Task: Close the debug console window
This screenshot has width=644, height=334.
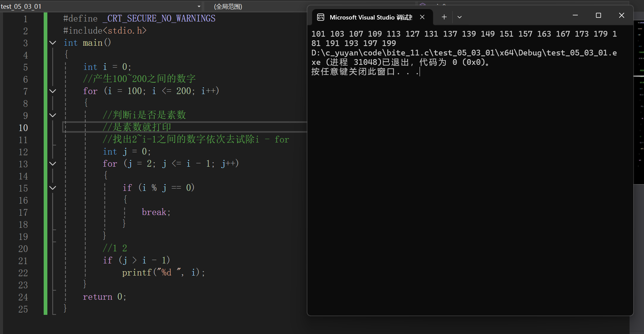Action: click(x=621, y=15)
